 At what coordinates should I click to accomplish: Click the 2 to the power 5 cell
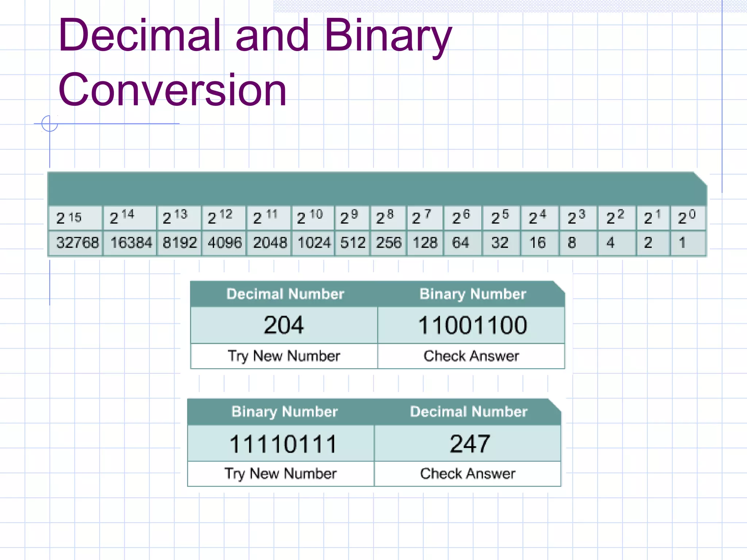tap(502, 218)
